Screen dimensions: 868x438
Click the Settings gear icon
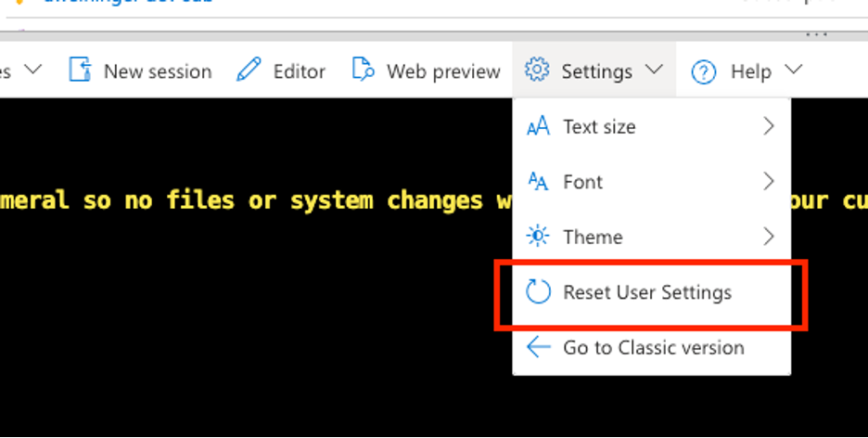coord(537,71)
